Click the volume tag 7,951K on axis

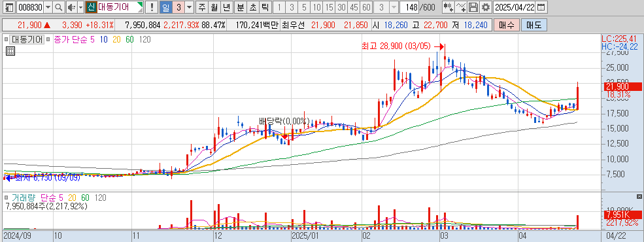622,215
